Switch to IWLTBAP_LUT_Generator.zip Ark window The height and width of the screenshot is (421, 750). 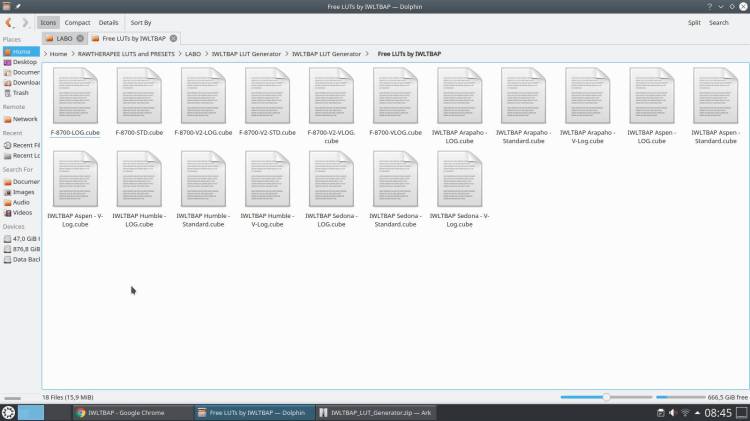pyautogui.click(x=375, y=412)
